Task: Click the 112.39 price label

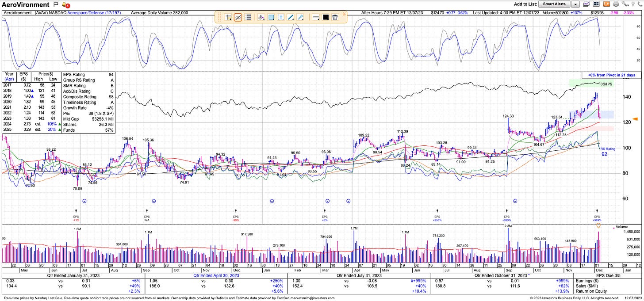Action: pyautogui.click(x=402, y=131)
